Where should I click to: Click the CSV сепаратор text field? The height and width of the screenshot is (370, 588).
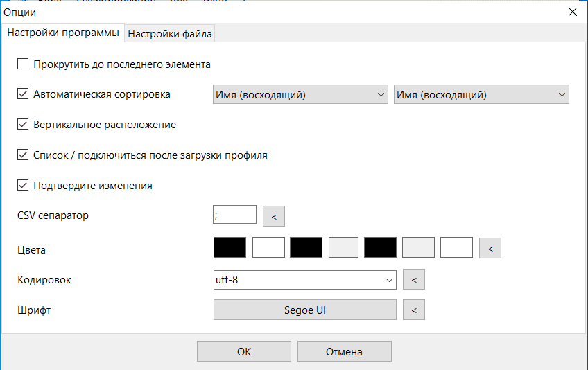coord(234,215)
